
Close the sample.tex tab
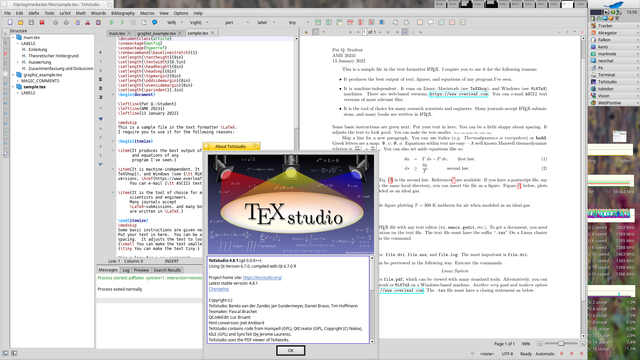[212, 33]
